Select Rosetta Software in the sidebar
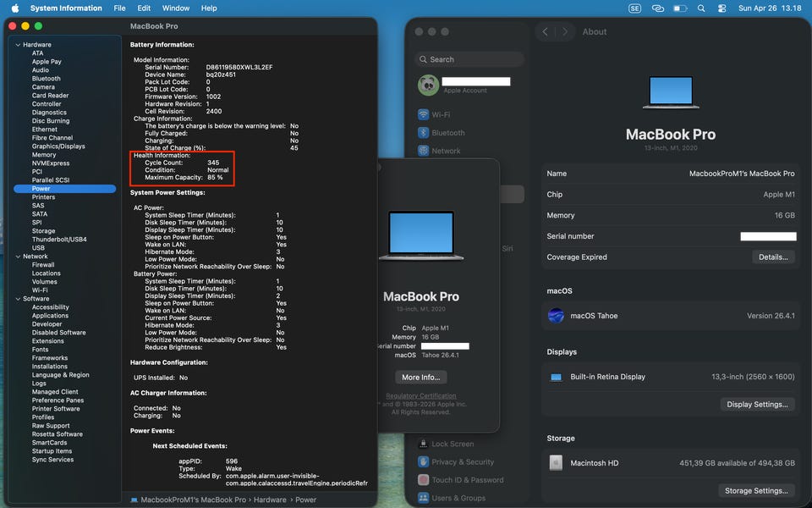The height and width of the screenshot is (508, 812). 57,434
